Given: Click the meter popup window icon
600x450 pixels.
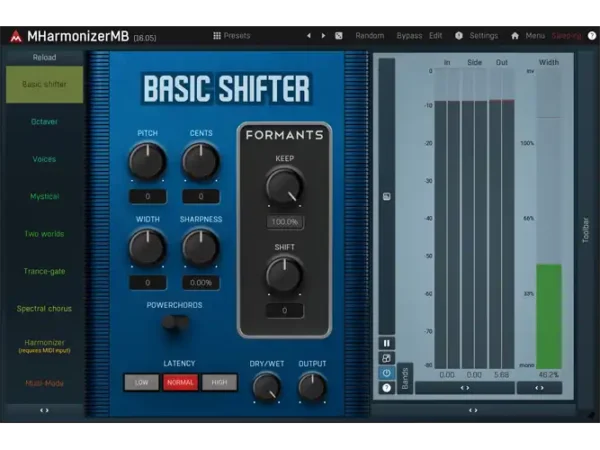Looking at the screenshot, I should point(386,358).
